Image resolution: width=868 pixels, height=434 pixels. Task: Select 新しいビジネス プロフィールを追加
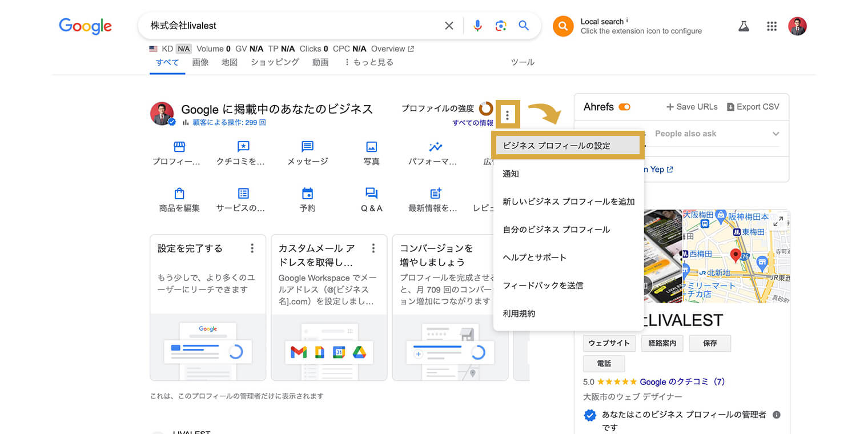pos(569,202)
